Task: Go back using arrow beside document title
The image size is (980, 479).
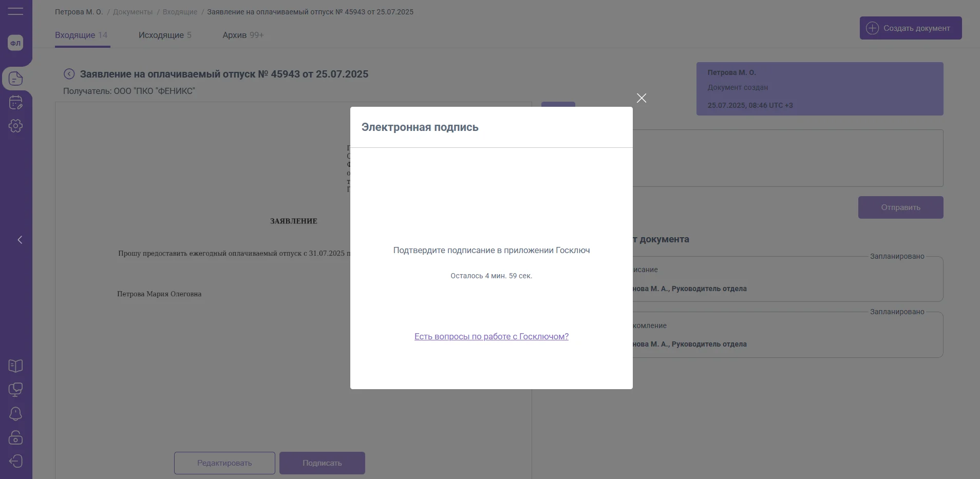Action: [69, 74]
